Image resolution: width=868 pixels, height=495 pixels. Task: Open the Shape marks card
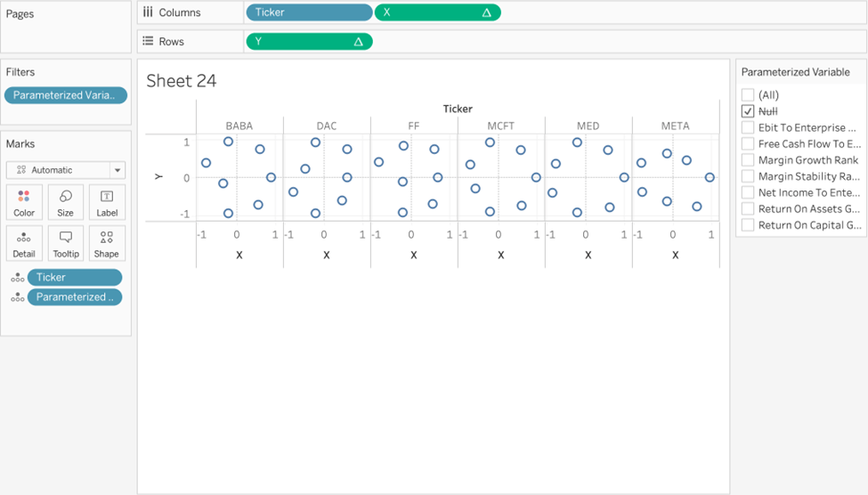(107, 244)
